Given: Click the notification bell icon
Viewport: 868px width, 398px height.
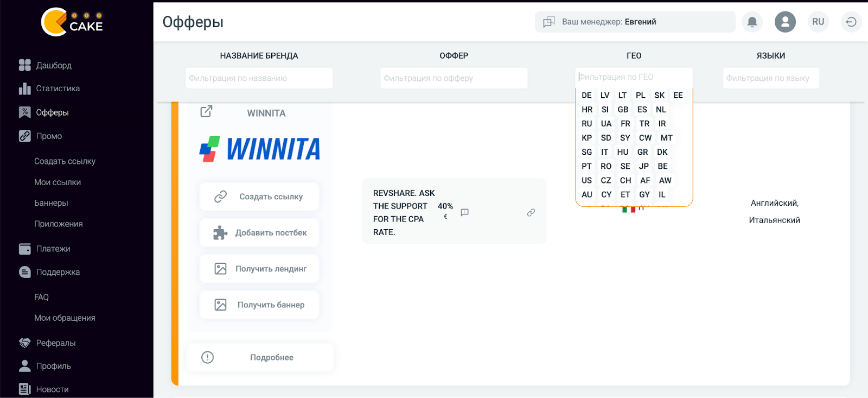Looking at the screenshot, I should point(752,22).
